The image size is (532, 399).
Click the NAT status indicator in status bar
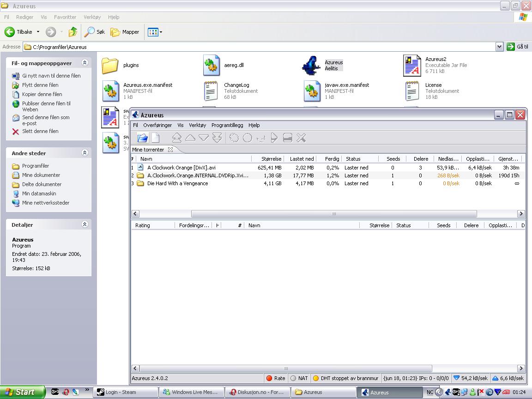(299, 378)
